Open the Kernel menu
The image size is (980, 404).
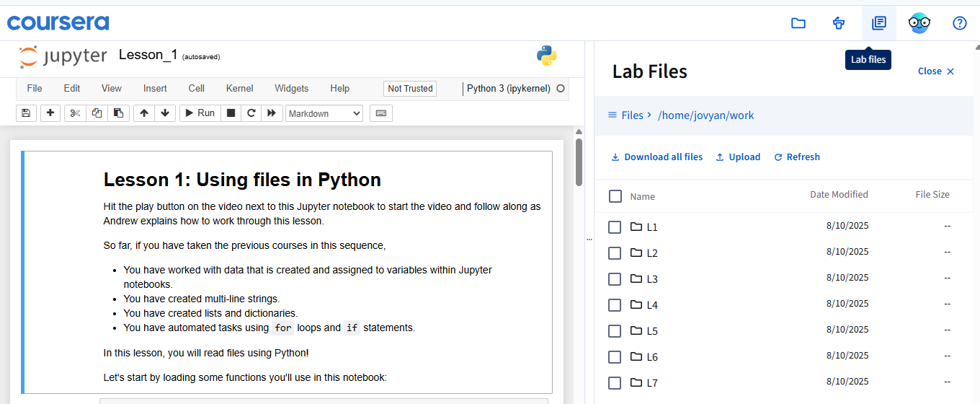pos(239,89)
